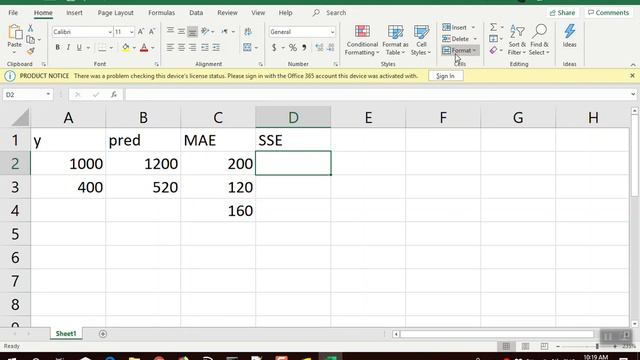Switch to the Data tab
Image resolution: width=640 pixels, height=360 pixels.
pos(196,13)
